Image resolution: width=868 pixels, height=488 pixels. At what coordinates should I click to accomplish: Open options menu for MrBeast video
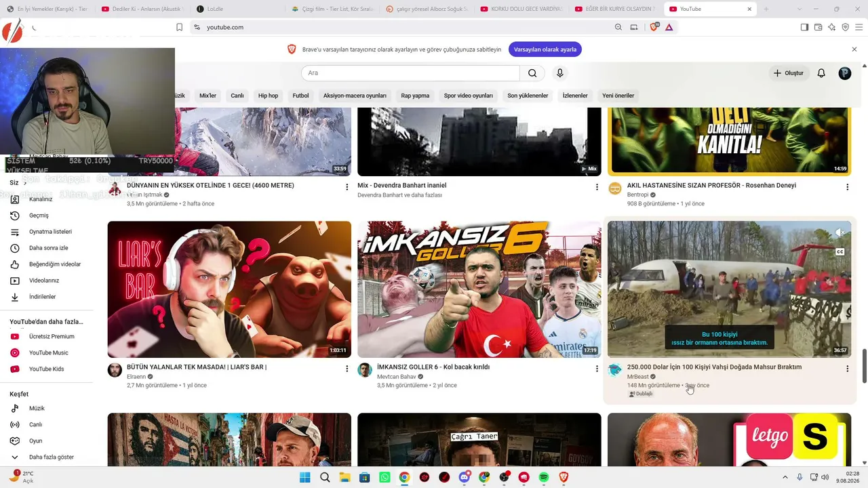pyautogui.click(x=847, y=369)
